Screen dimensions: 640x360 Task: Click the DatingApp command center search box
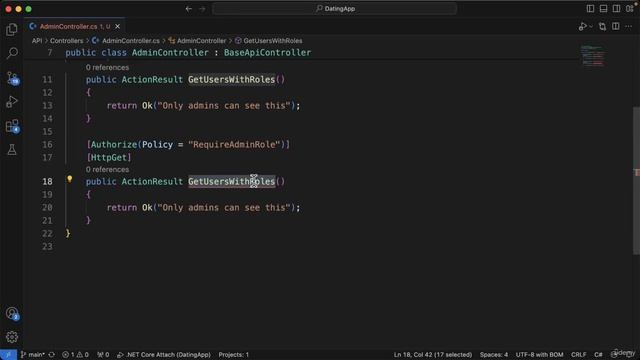pyautogui.click(x=334, y=9)
